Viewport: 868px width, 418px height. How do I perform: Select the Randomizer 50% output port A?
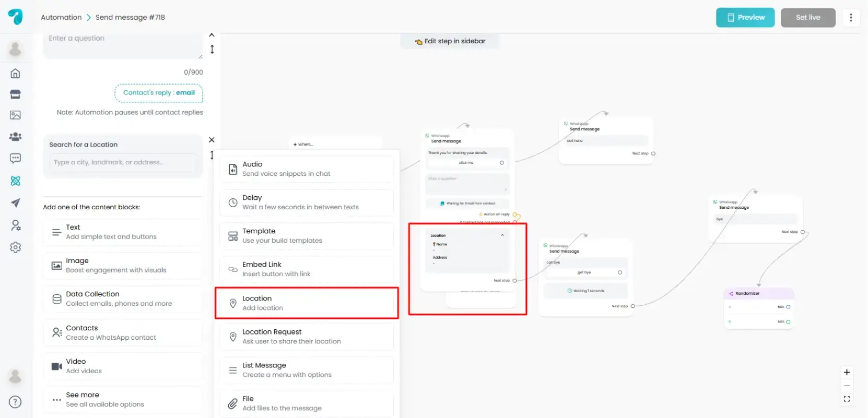788,307
